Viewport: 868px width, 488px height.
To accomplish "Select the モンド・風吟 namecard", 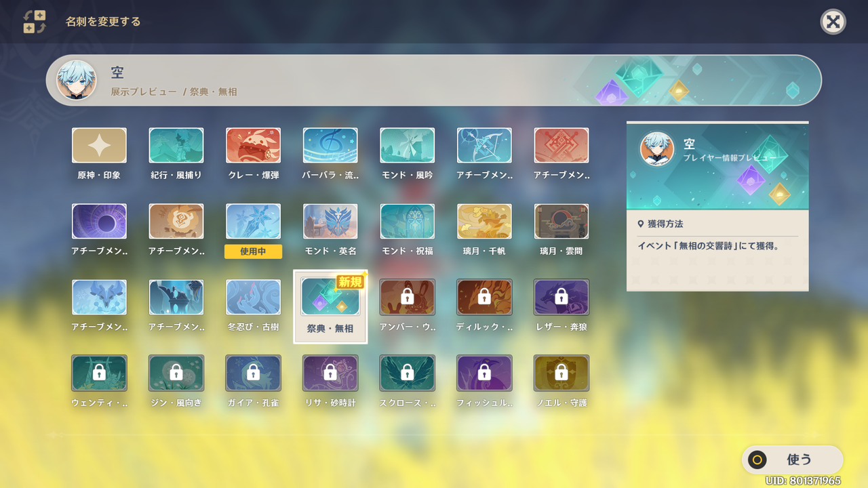I will [x=407, y=146].
